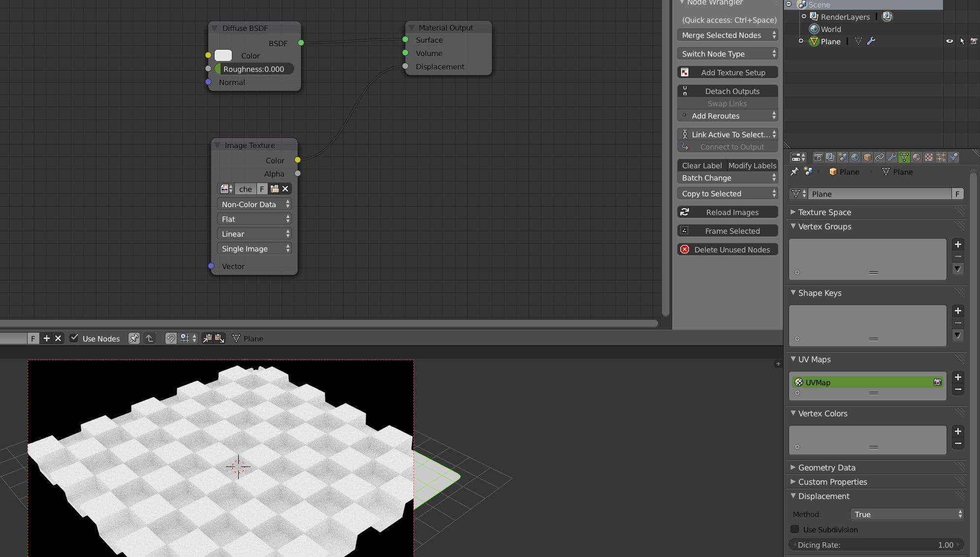The width and height of the screenshot is (980, 557).
Task: Open the Material properties sphere tab
Action: tap(917, 157)
